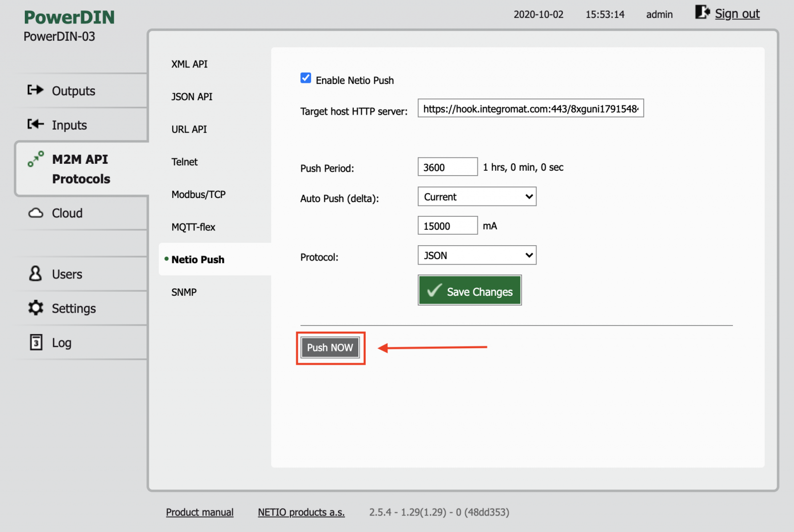Click the Target host HTTP server label
Screen dimensions: 794x532
click(x=354, y=111)
